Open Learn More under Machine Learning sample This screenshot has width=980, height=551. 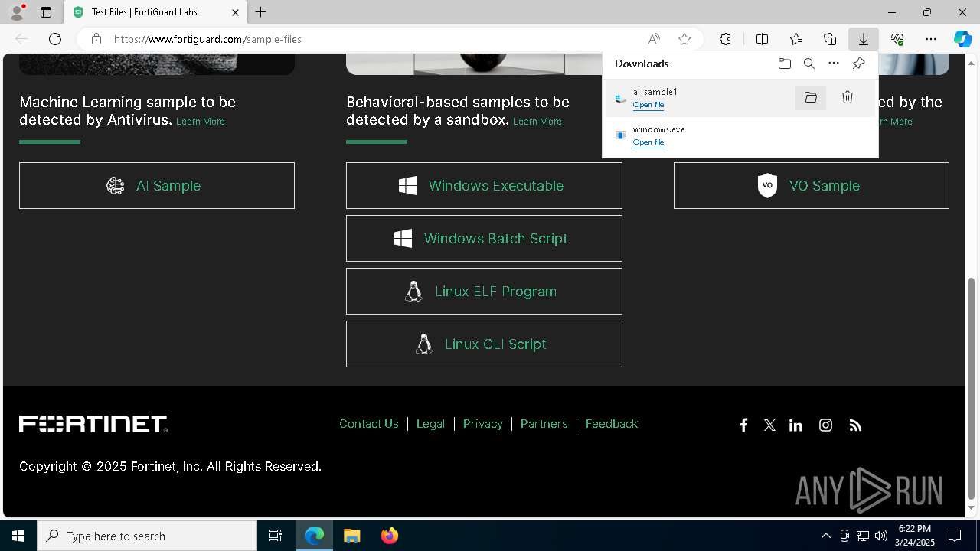coord(201,122)
